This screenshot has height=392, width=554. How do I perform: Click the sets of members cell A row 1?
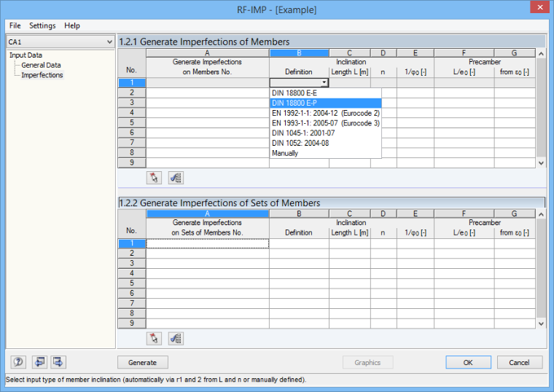point(208,243)
